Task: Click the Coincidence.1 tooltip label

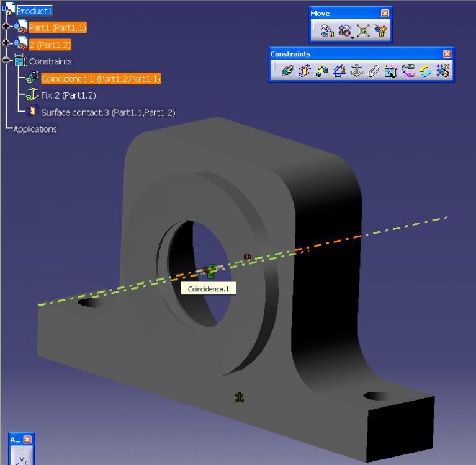Action: tap(209, 289)
